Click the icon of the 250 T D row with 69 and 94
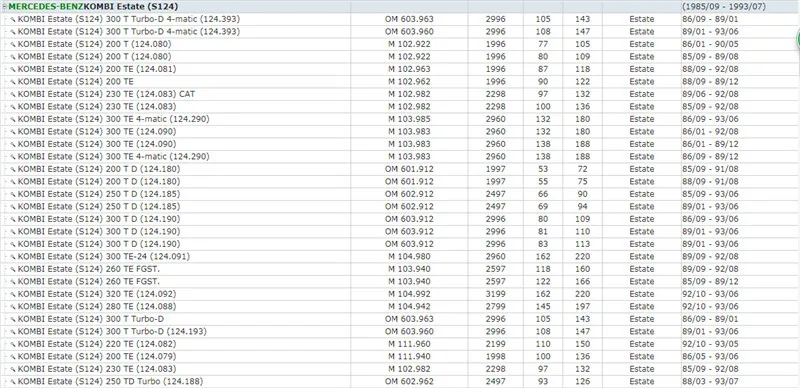 (13, 206)
